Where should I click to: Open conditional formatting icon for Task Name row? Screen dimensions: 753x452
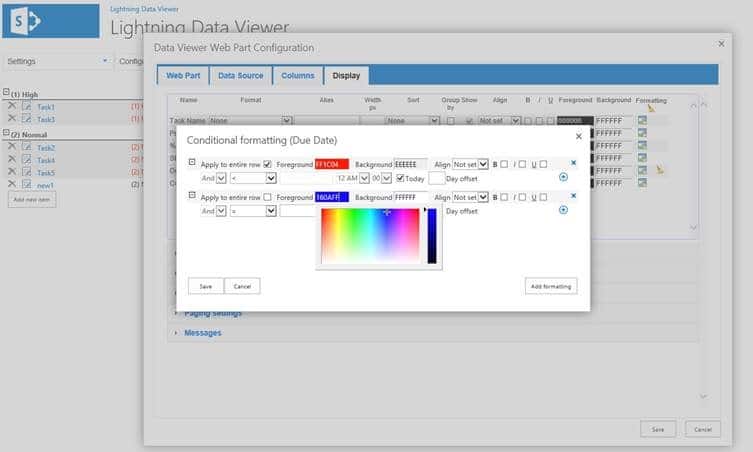[x=642, y=120]
